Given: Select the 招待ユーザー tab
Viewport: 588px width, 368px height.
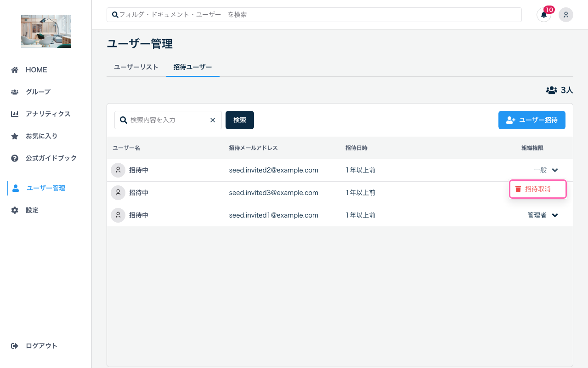Looking at the screenshot, I should [x=193, y=67].
